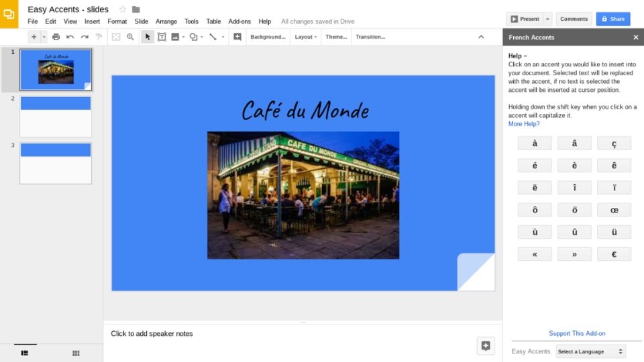Open the Present options dropdown arrow

(547, 19)
